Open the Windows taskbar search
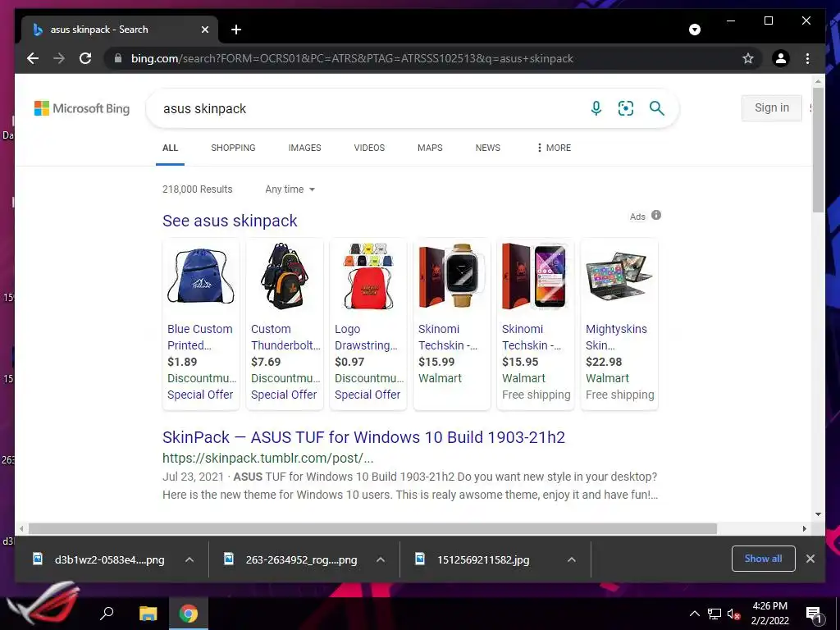840x630 pixels. tap(107, 613)
